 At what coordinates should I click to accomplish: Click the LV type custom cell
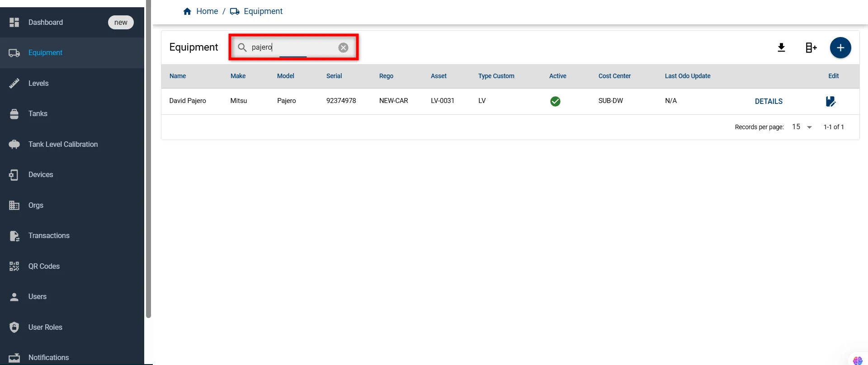[x=482, y=101]
